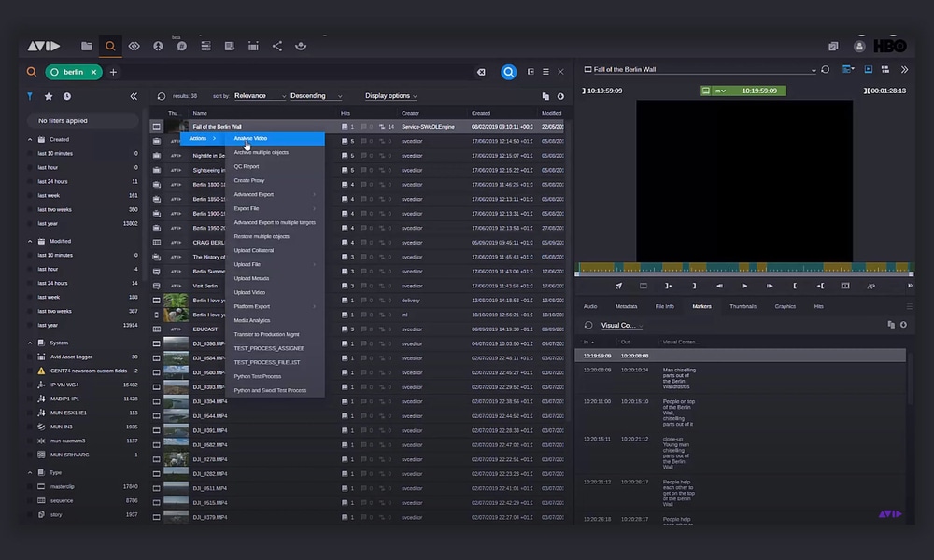Open the Browse folder app in top toolbar
934x560 pixels.
coord(86,46)
